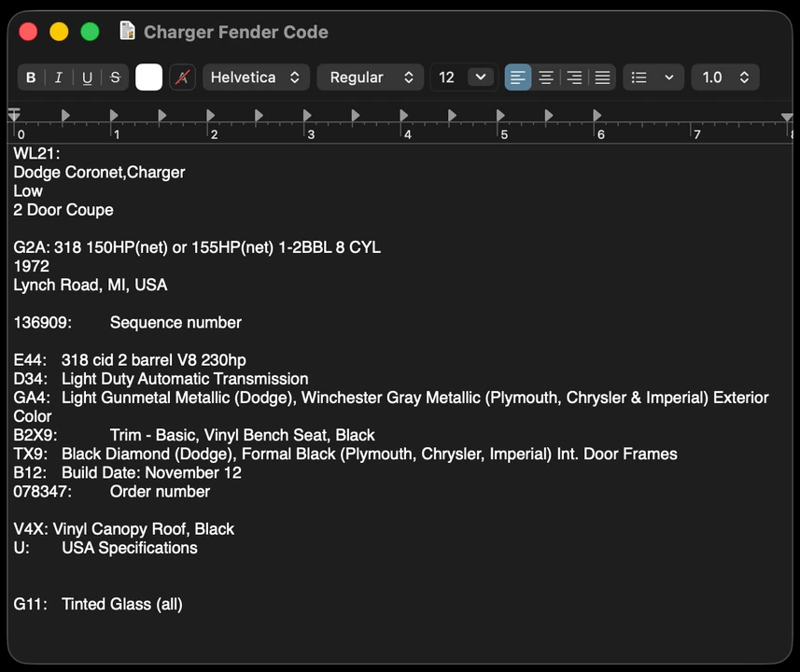Screen dimensions: 800x672
Task: Click the 078347: order code
Action: (x=43, y=491)
